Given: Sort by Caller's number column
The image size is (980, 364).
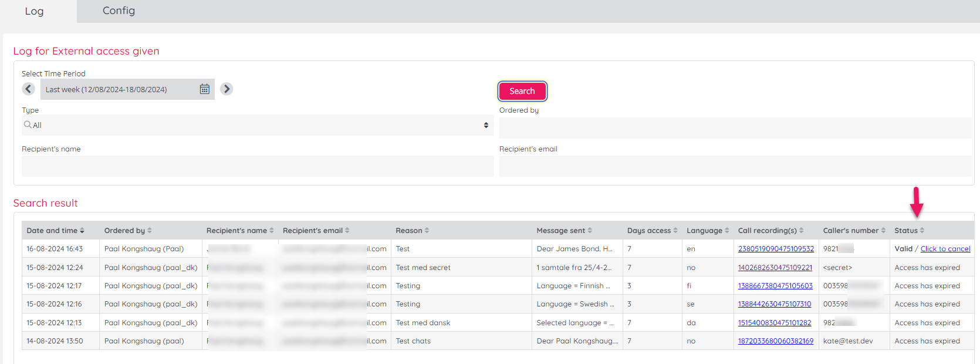Looking at the screenshot, I should pos(854,231).
